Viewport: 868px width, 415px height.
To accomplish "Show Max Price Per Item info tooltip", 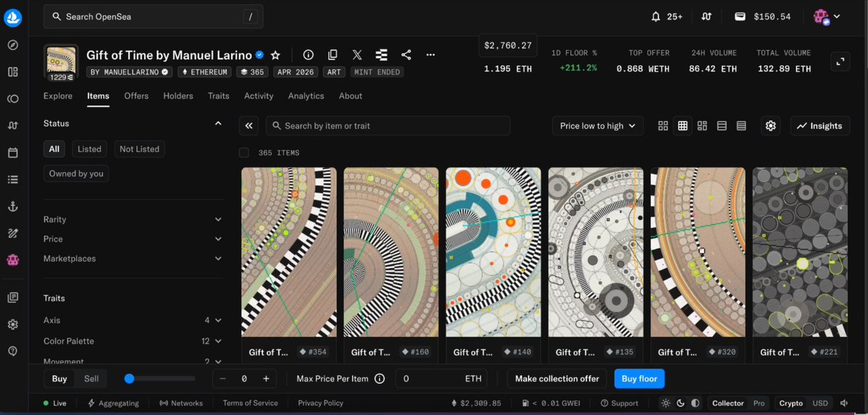I will [x=380, y=379].
